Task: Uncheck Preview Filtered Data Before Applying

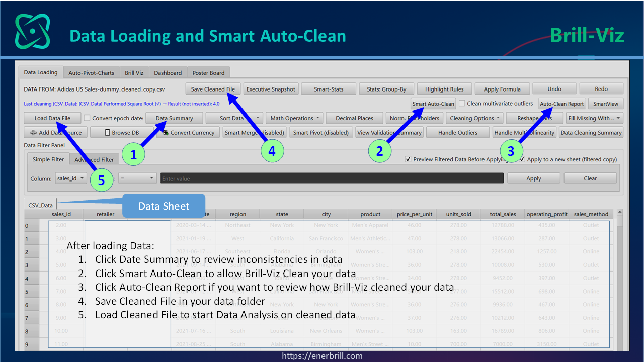Action: tap(408, 159)
